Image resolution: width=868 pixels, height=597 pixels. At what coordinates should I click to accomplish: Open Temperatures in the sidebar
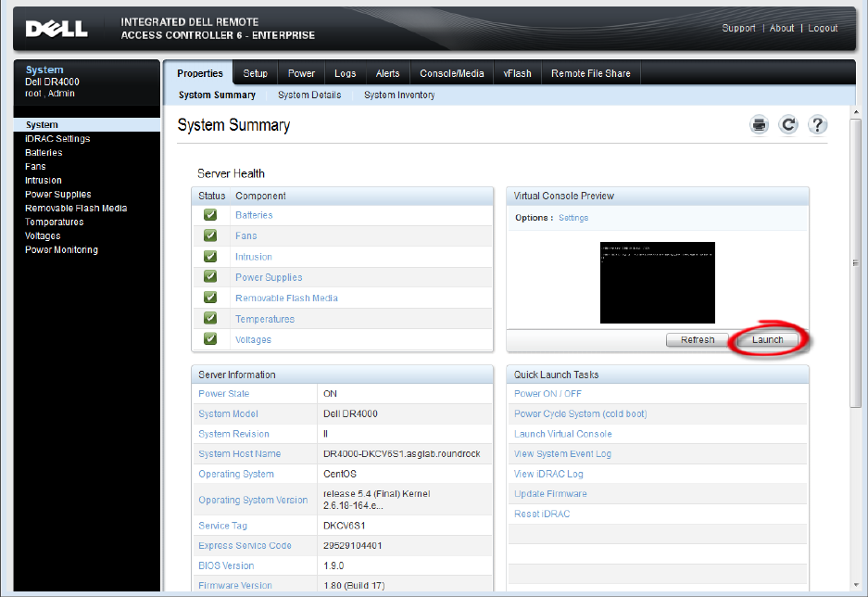pyautogui.click(x=55, y=222)
